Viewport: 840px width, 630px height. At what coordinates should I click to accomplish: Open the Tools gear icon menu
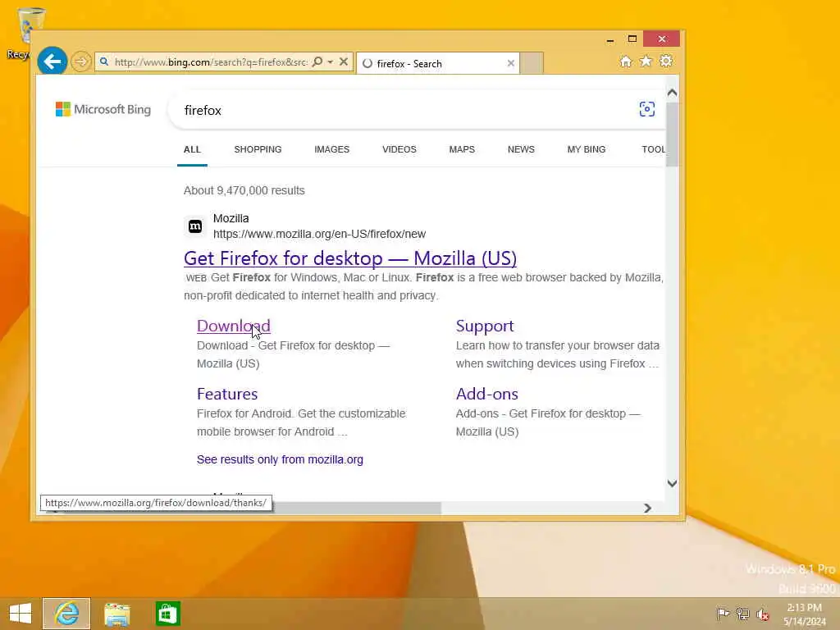[666, 61]
